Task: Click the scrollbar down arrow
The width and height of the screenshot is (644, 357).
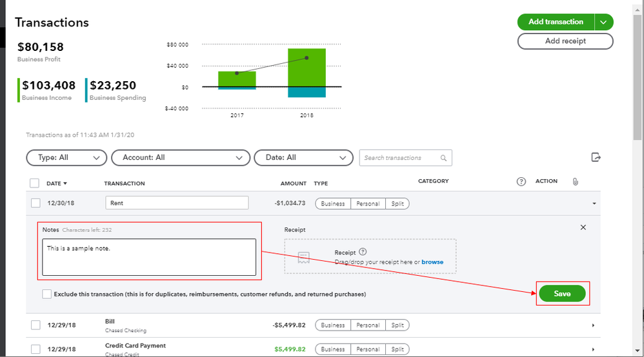Action: [638, 351]
